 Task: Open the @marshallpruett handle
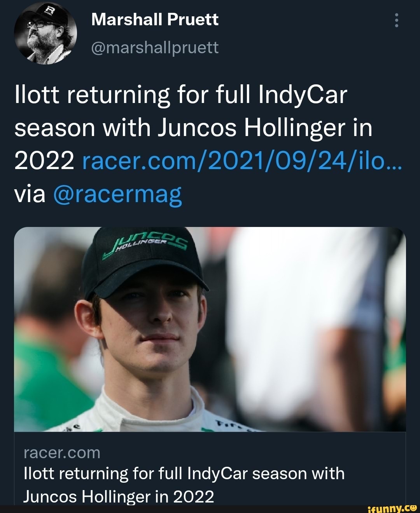155,47
